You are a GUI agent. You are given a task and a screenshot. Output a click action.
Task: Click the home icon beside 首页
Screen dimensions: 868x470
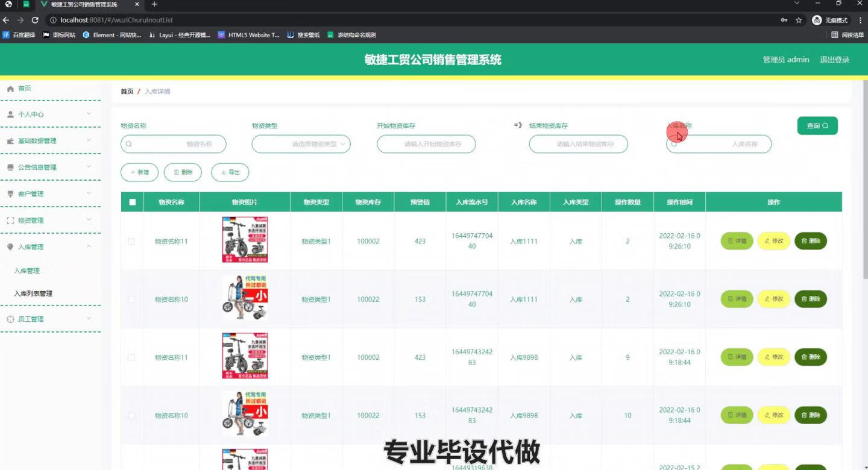coord(11,87)
